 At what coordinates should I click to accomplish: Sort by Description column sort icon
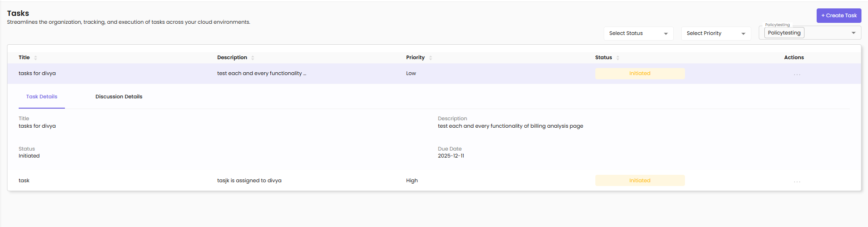(x=253, y=58)
